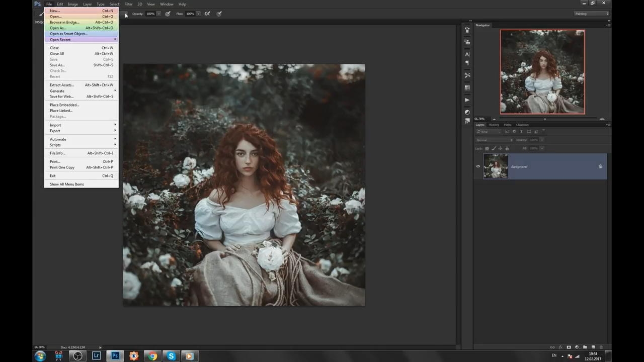Choose Browse in Bridge... entry
Image resolution: width=644 pixels, height=362 pixels.
(81, 22)
